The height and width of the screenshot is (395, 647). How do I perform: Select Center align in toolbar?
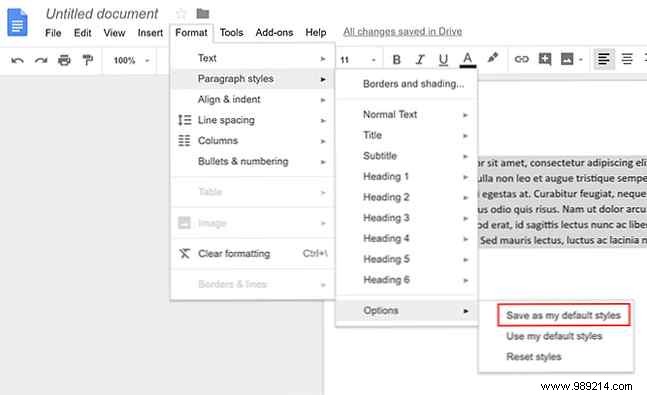point(627,59)
